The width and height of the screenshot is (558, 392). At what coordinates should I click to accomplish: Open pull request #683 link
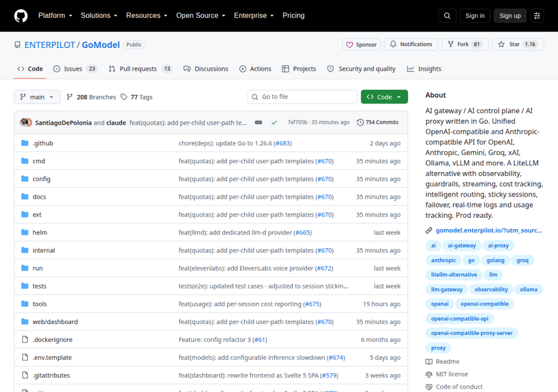[283, 143]
